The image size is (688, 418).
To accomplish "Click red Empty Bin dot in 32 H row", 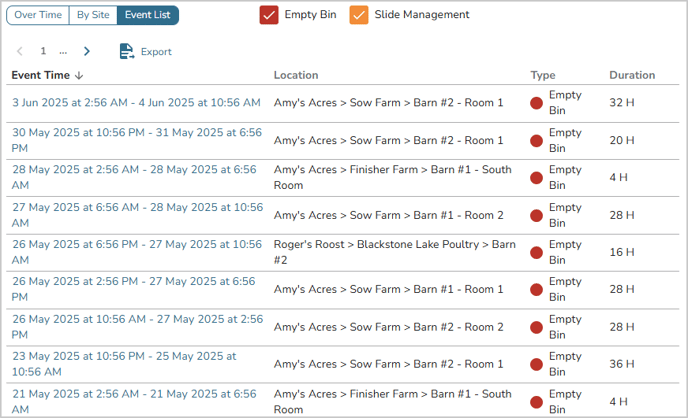I will click(536, 103).
